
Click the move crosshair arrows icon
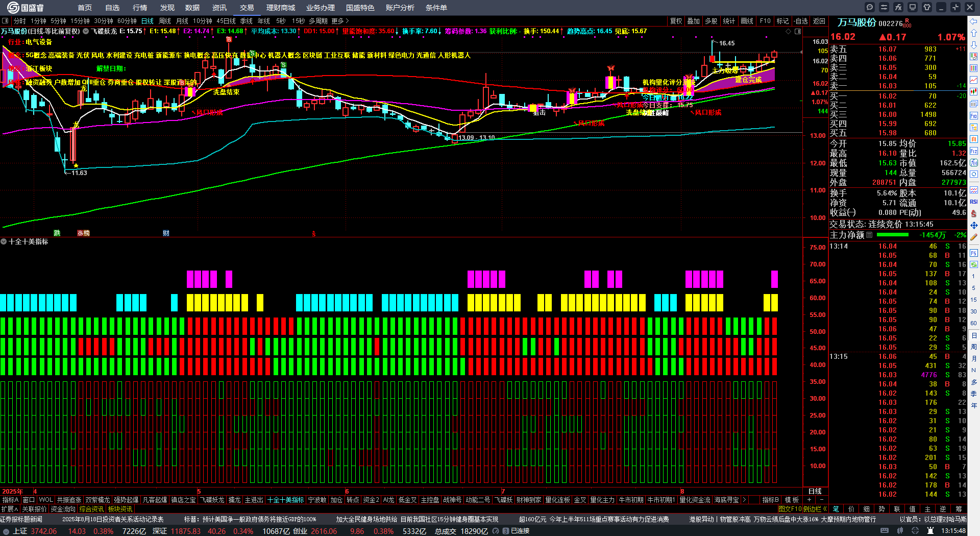tap(974, 225)
